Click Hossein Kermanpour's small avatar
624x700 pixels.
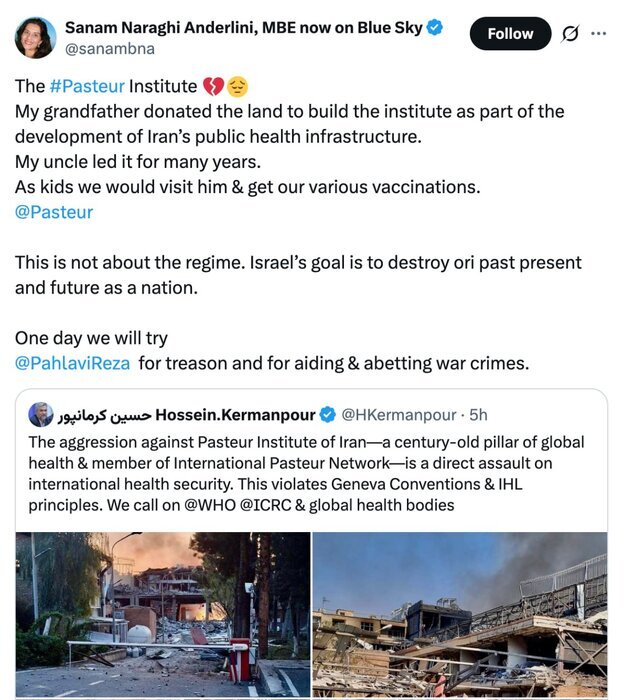tap(41, 414)
